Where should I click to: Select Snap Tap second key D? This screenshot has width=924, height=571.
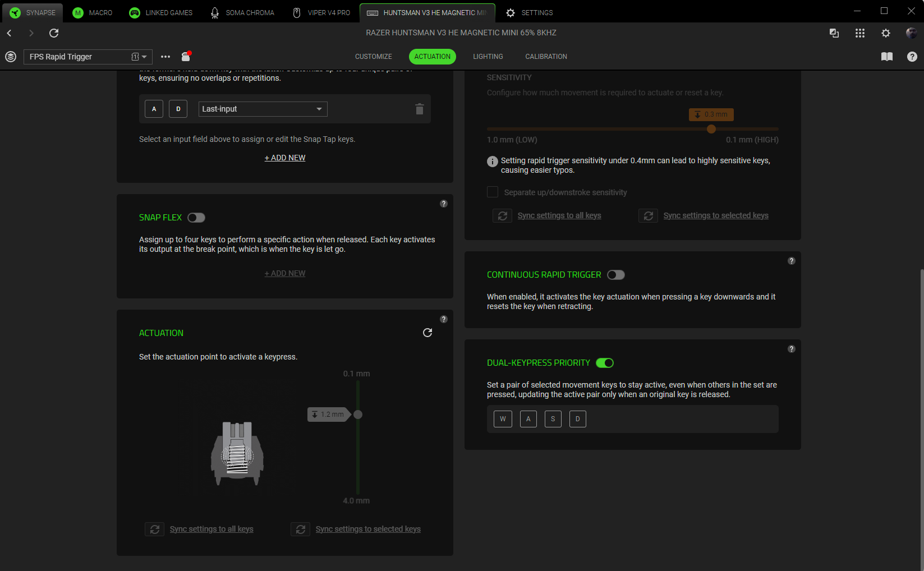[178, 109]
